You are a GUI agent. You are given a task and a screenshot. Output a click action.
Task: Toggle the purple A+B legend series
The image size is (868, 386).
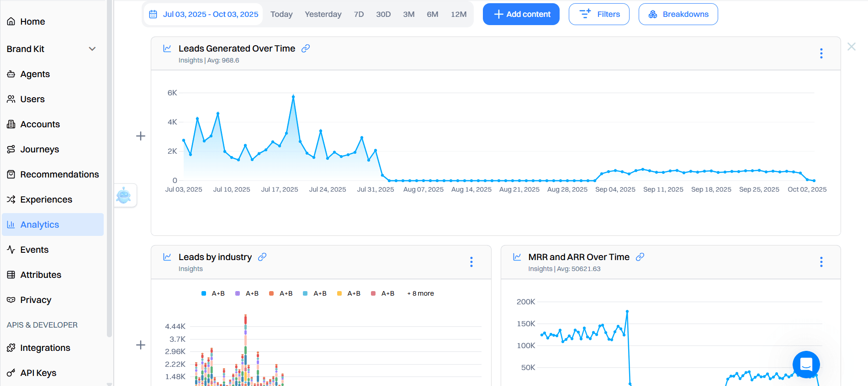tap(247, 293)
